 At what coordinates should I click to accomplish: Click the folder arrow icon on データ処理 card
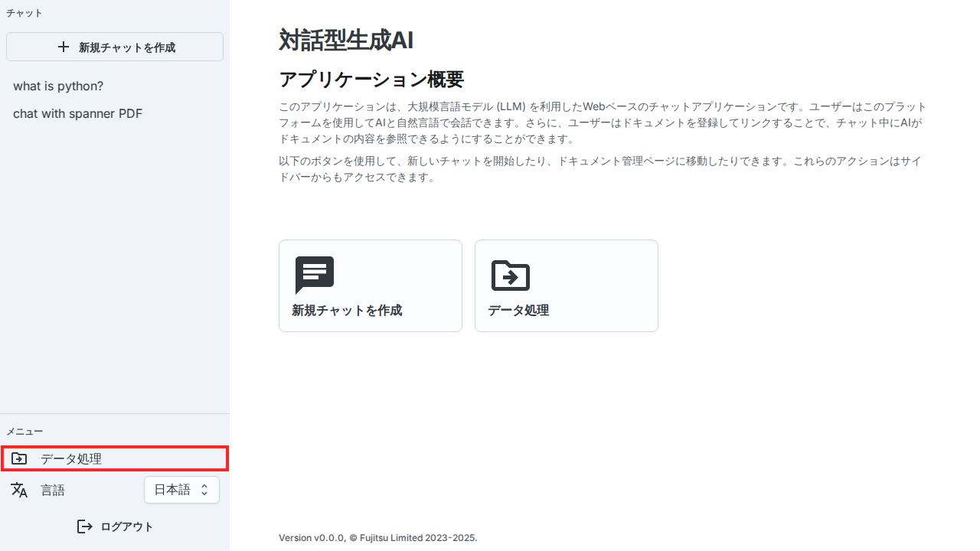pyautogui.click(x=511, y=275)
